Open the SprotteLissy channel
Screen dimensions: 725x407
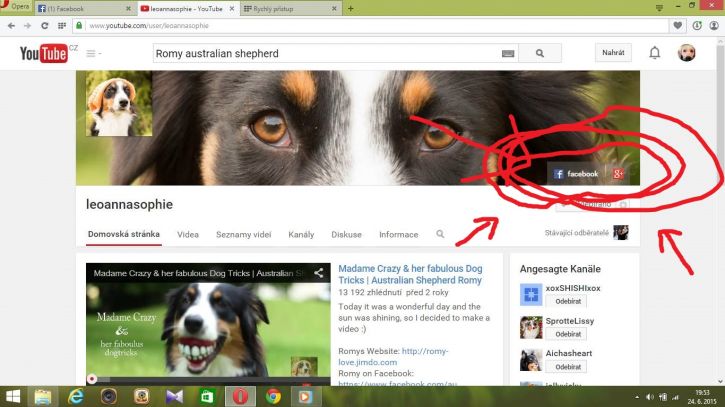tap(570, 321)
